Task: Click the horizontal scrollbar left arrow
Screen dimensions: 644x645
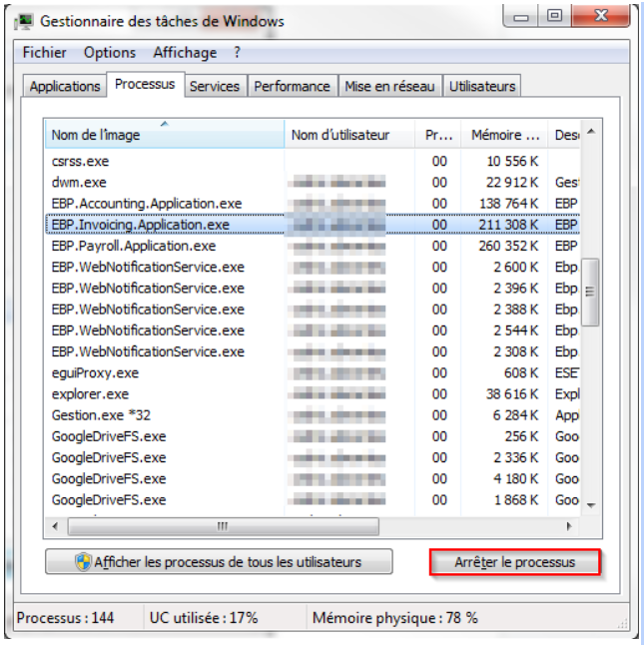Action: point(56,526)
